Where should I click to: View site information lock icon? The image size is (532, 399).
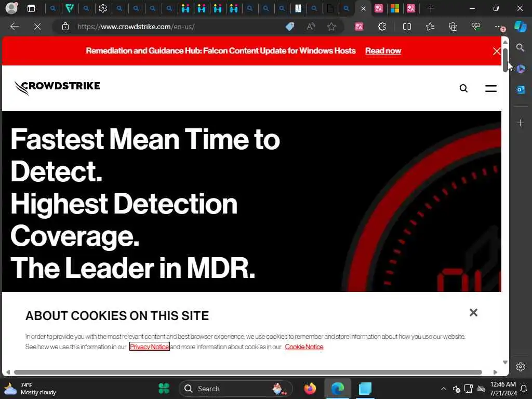tap(65, 26)
